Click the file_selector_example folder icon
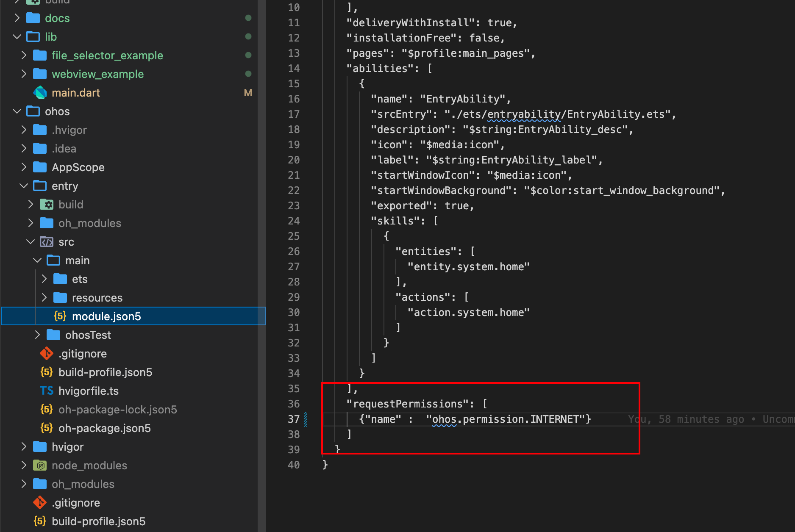 pos(40,55)
